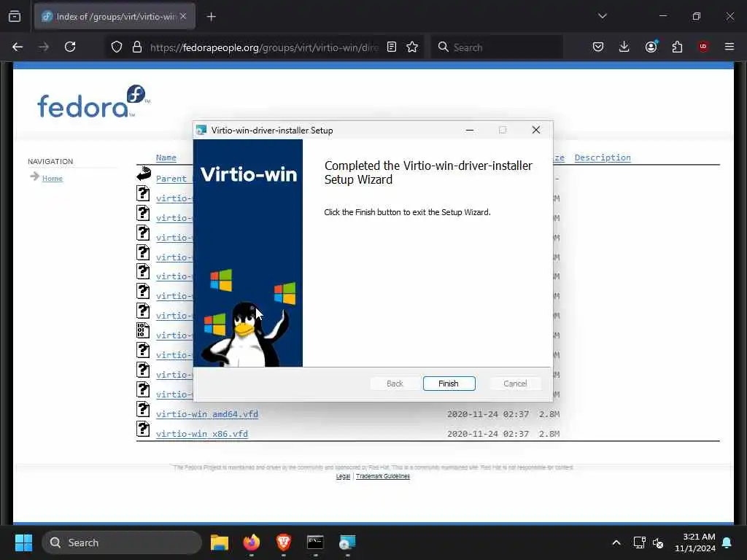Screen dimensions: 747x560
Task: Select the Index of /groups/virt tab
Action: (x=115, y=17)
